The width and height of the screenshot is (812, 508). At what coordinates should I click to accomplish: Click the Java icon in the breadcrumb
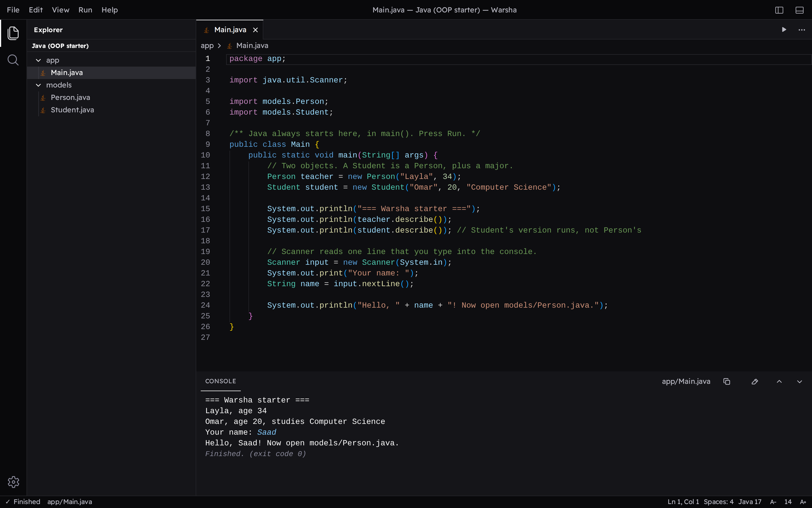tap(230, 46)
